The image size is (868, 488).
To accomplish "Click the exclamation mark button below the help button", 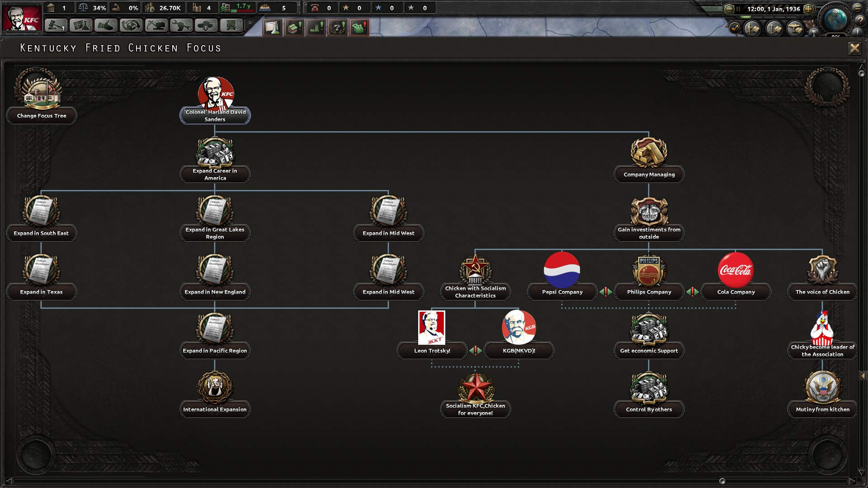I will click(x=858, y=32).
